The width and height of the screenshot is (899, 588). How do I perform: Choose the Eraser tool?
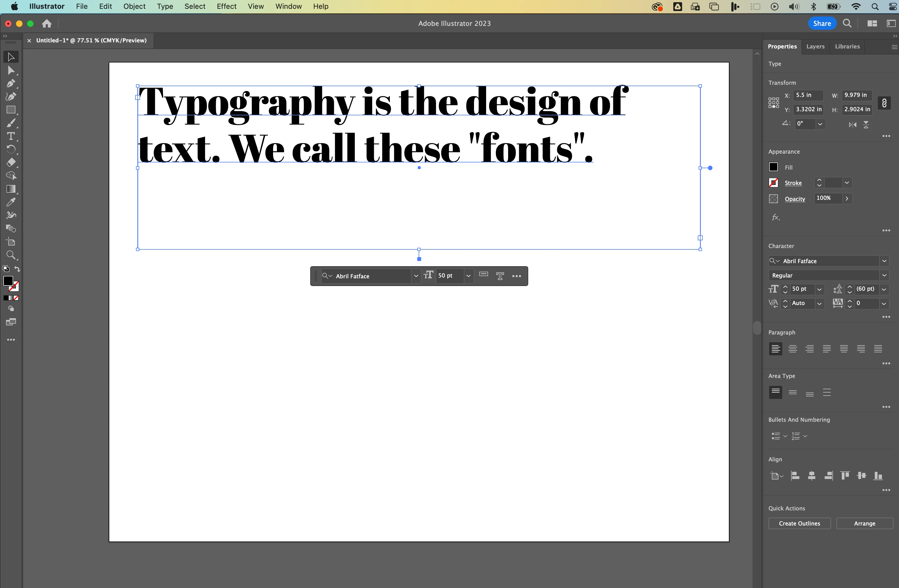pos(10,162)
